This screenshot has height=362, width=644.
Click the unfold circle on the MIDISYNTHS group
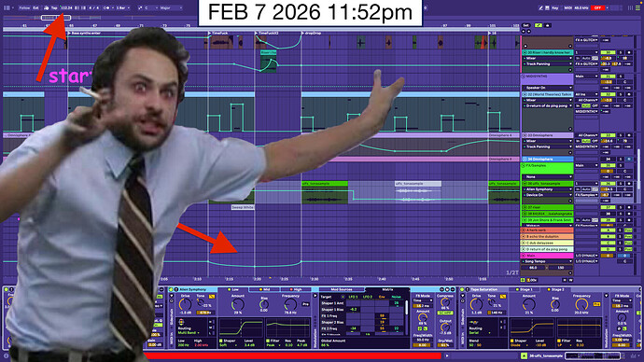click(524, 77)
